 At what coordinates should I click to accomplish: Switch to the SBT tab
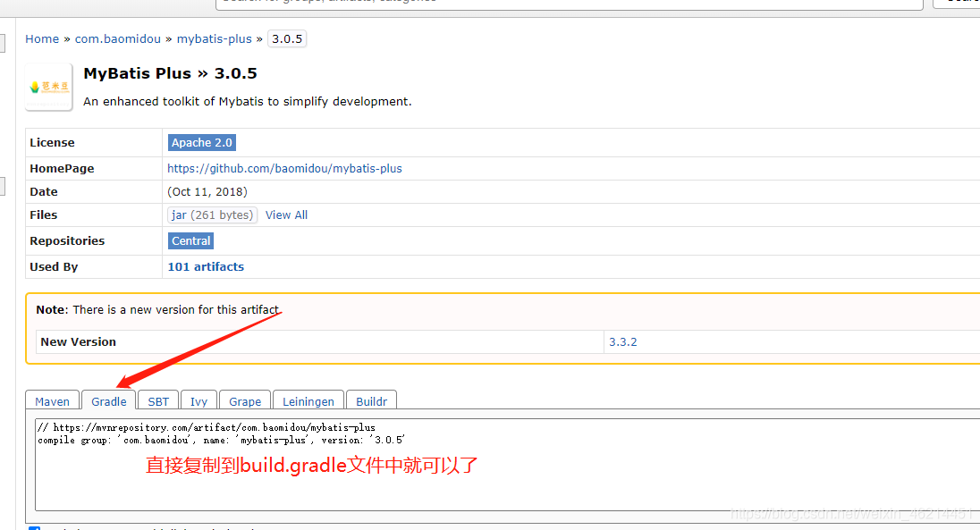click(x=158, y=400)
